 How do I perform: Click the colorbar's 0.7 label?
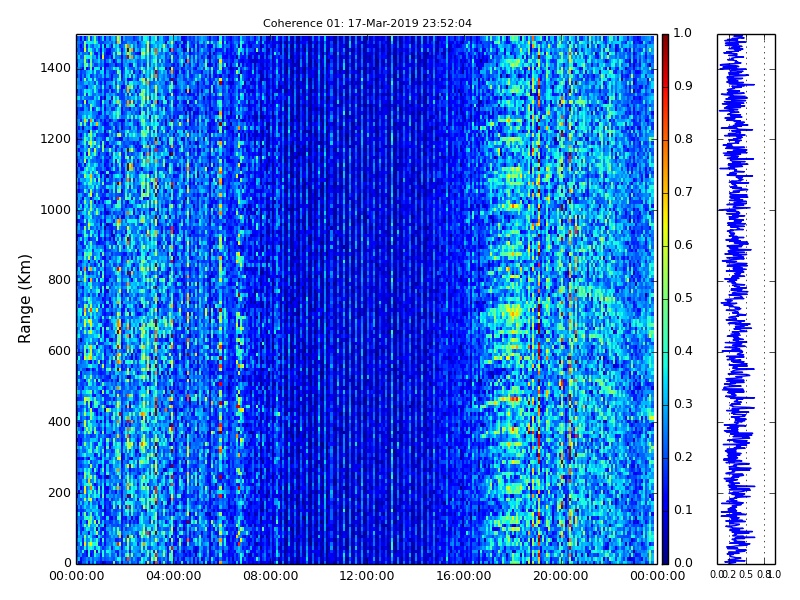click(x=683, y=192)
